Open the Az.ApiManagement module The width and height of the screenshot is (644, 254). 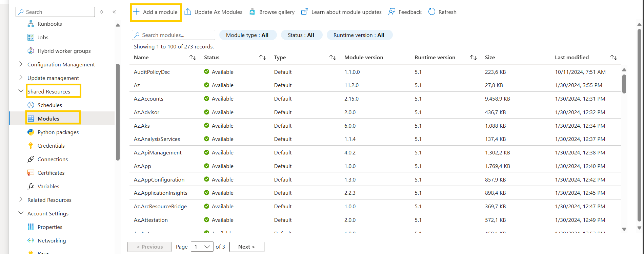click(158, 152)
